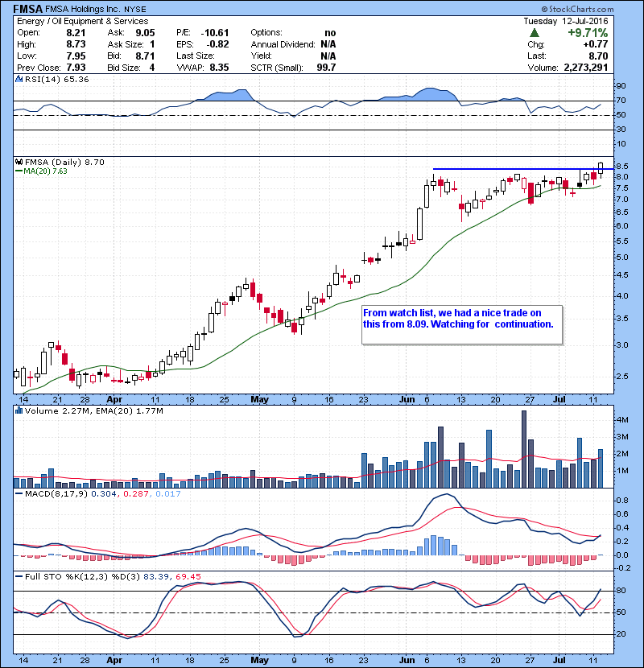
Task: Click the MA(20) 7.63 label
Action: [46, 171]
